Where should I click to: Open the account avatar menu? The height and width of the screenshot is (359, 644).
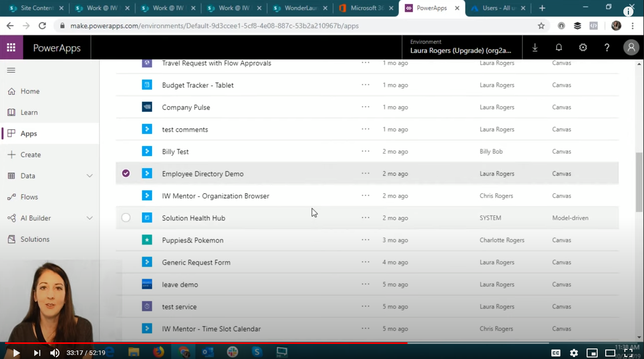[x=631, y=47]
